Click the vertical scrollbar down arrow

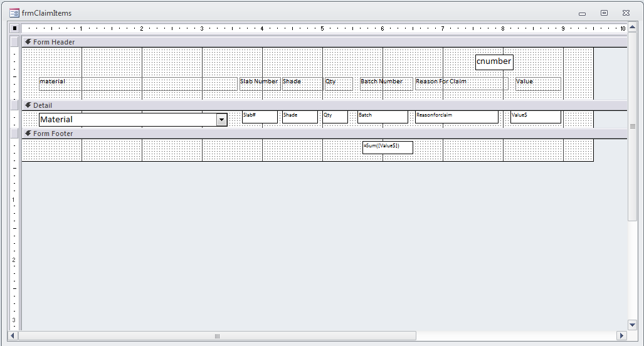coord(633,325)
